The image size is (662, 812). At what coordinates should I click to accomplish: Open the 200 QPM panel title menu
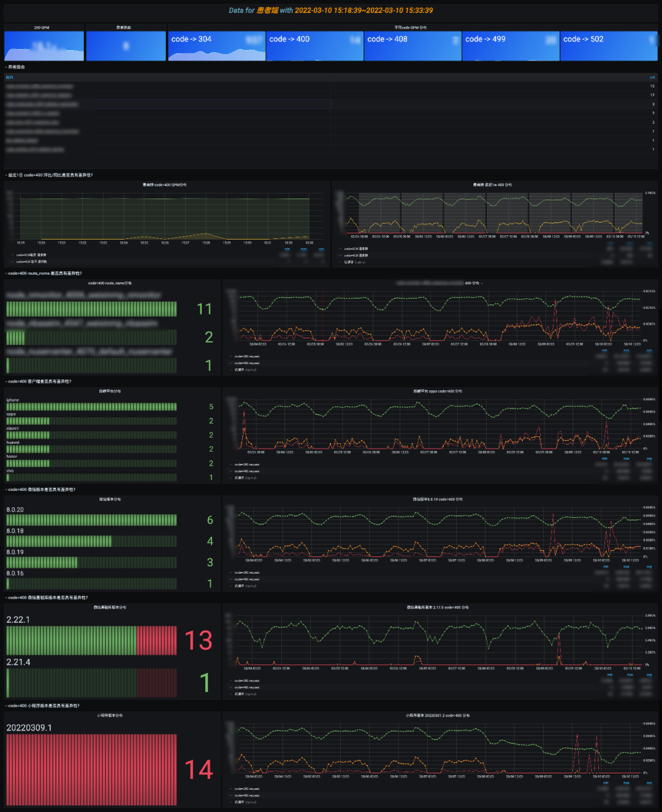[x=42, y=28]
